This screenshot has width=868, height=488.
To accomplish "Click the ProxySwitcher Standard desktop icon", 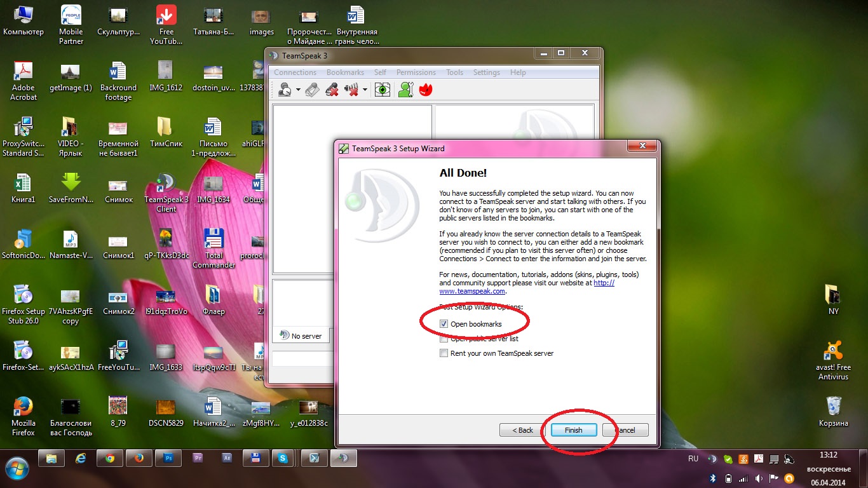I will 24,137.
